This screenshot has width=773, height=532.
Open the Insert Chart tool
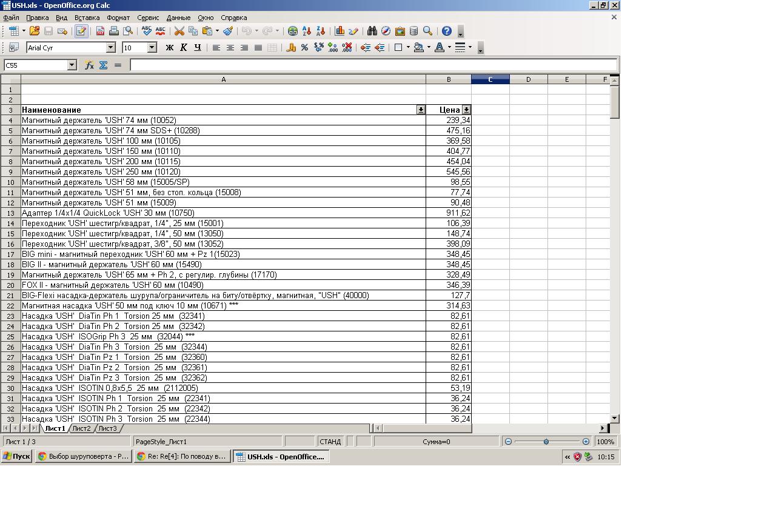click(x=340, y=31)
